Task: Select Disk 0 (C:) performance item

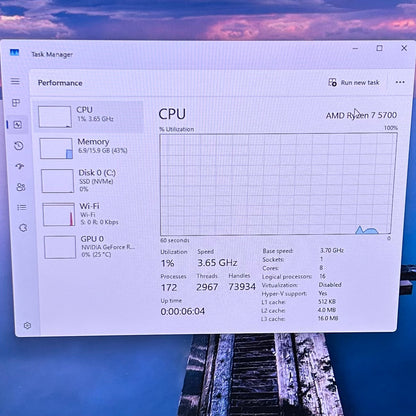Action: click(91, 181)
